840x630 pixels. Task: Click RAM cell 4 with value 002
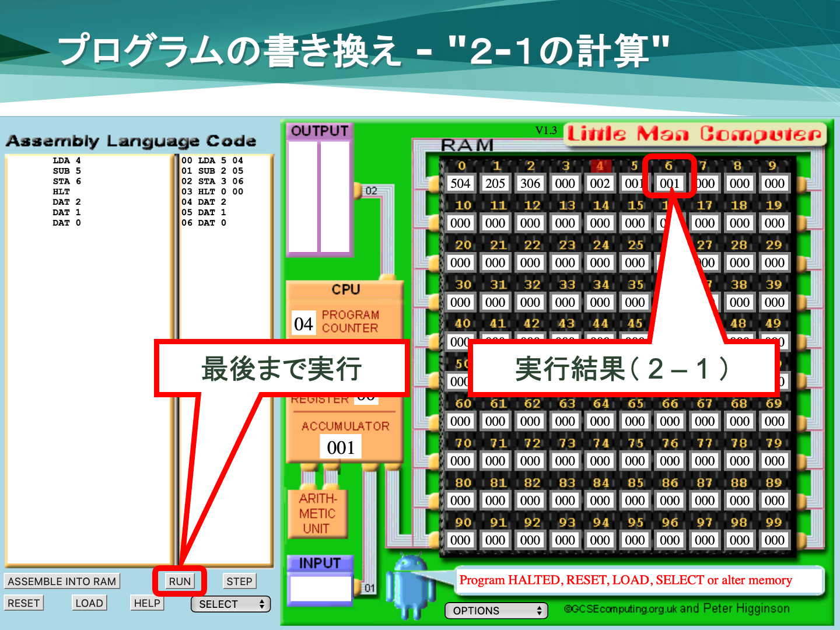(600, 184)
